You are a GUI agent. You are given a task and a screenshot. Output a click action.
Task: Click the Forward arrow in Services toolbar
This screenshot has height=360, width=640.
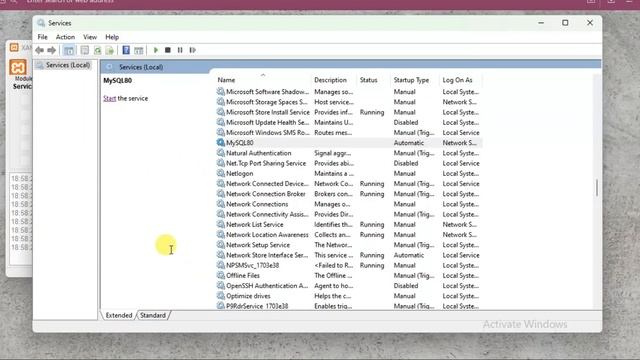[51, 50]
